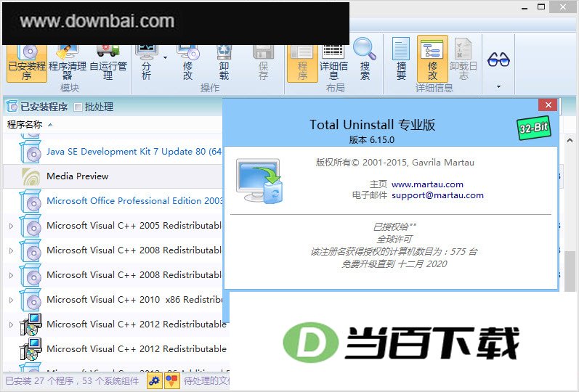Screen dimensions: 579x392
Task: Click the 搜索 magnifier button
Action: point(365,59)
